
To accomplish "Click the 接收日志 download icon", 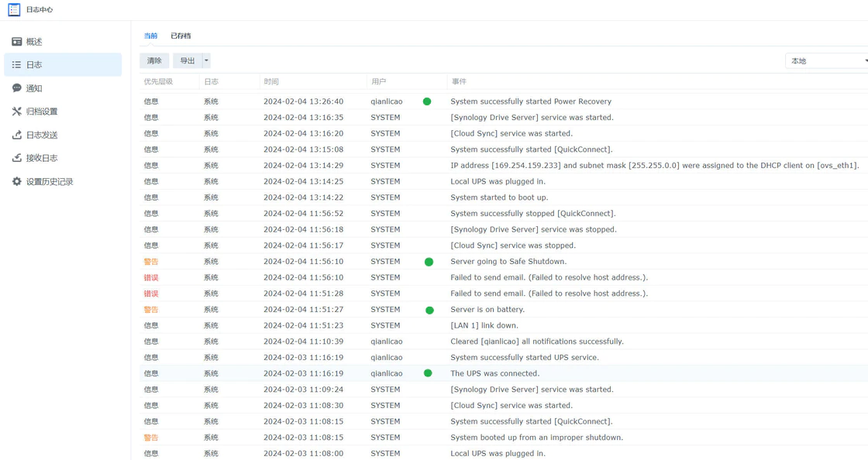I will (16, 158).
